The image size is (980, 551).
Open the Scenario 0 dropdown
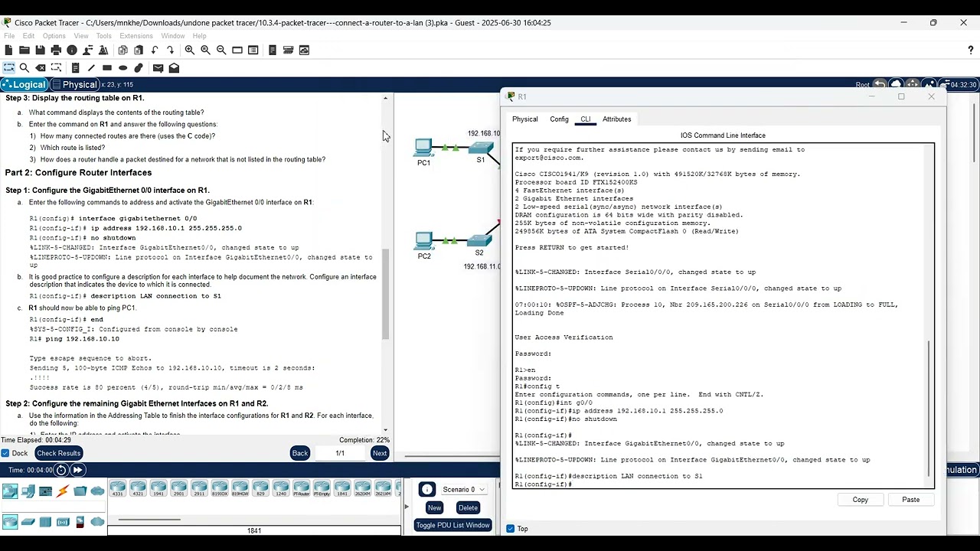pos(463,489)
